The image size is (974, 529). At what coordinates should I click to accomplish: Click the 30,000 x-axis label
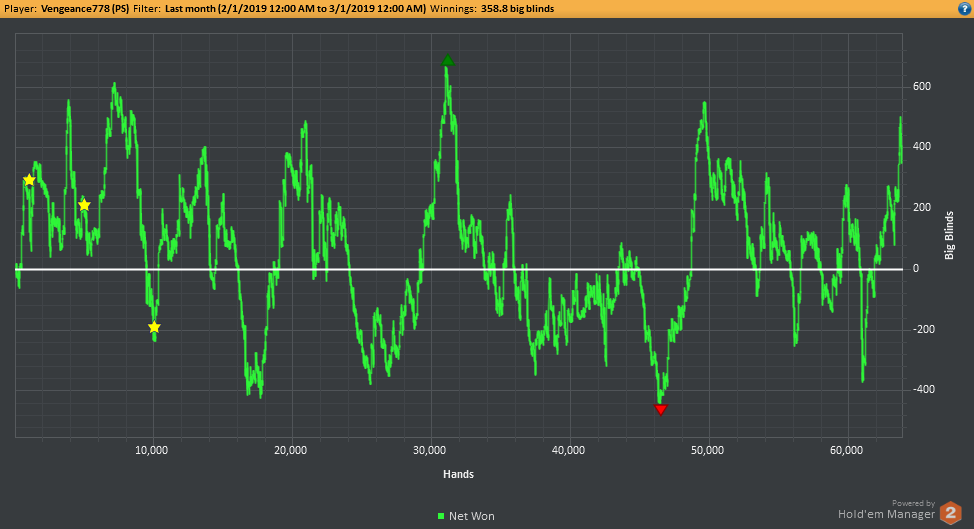(429, 450)
